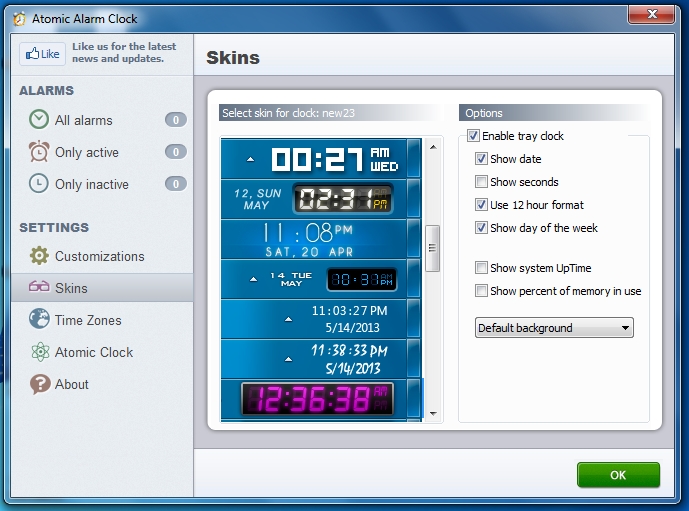
Task: Enable the Show seconds checkbox
Action: pos(481,181)
